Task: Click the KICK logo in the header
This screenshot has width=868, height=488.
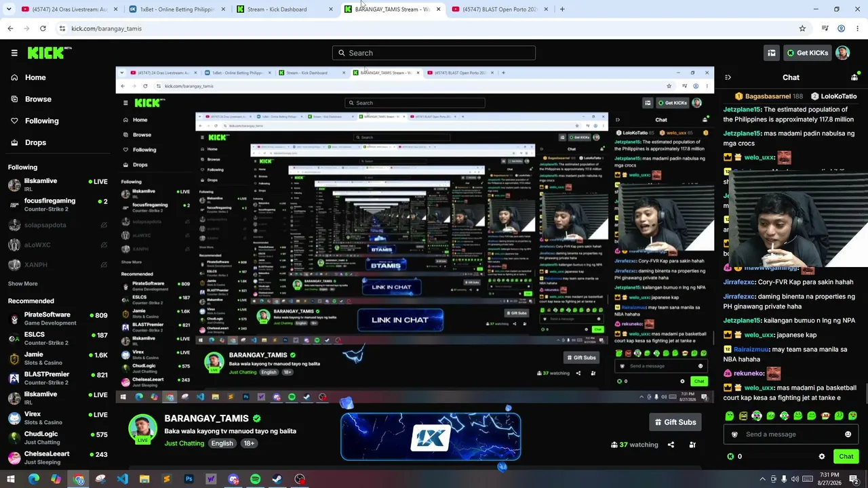Action: (x=50, y=53)
